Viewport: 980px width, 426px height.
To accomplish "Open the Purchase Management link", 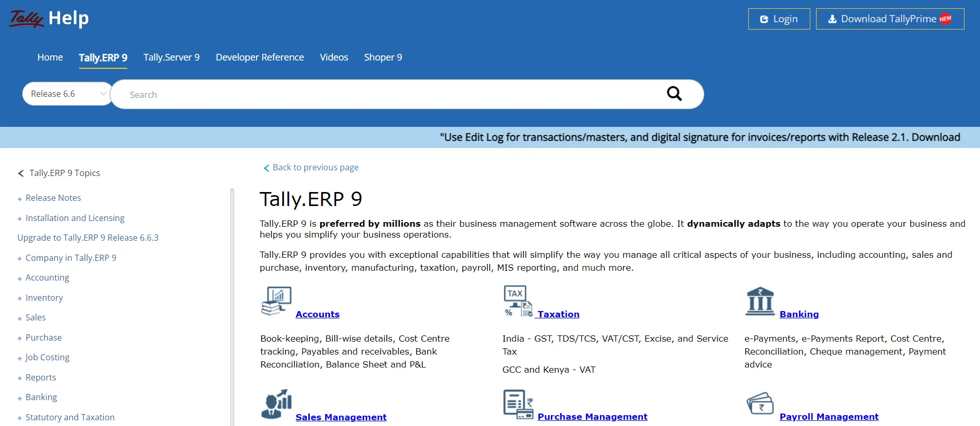I will [592, 417].
